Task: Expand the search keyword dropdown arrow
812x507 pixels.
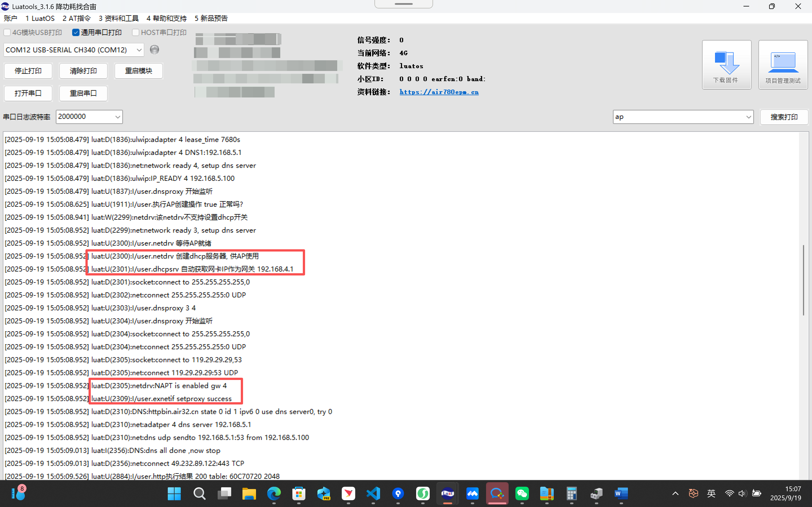Action: pos(748,117)
